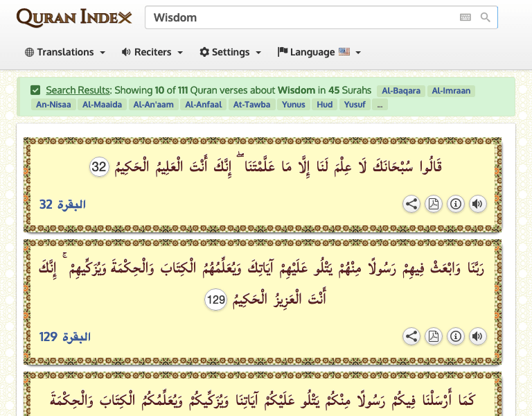
Task: Share verse Al-Baqara 32
Action: (x=411, y=204)
